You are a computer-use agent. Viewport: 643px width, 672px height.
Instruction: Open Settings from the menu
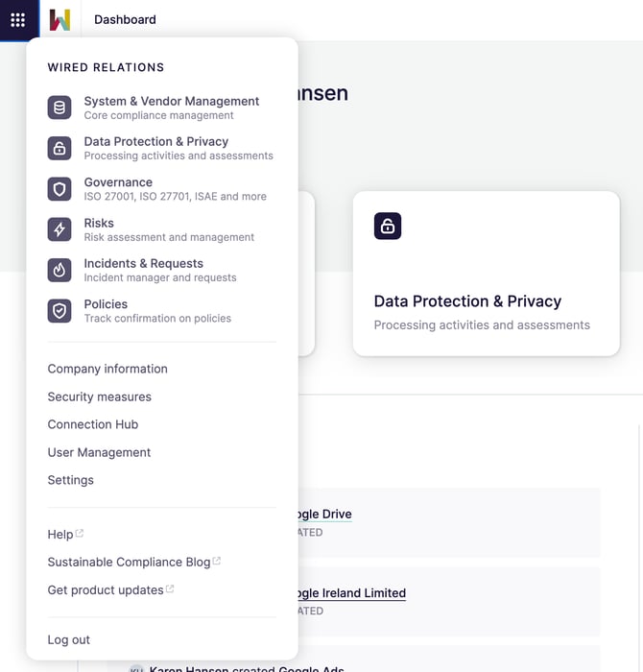71,480
